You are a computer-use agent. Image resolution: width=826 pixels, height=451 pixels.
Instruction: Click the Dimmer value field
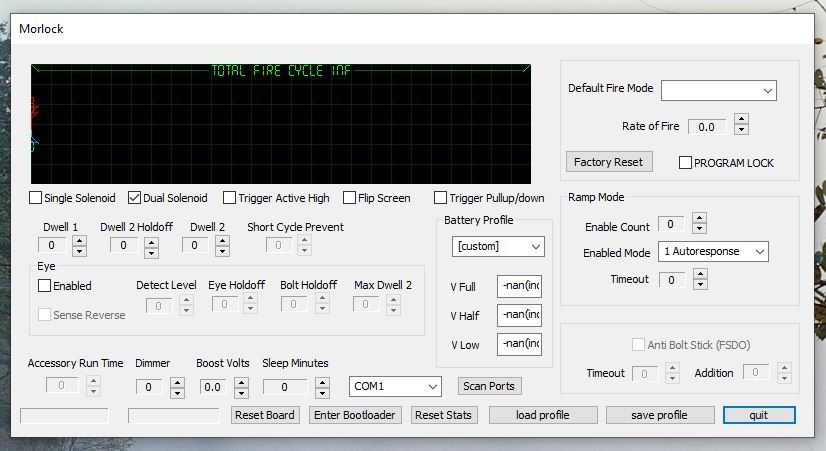150,387
